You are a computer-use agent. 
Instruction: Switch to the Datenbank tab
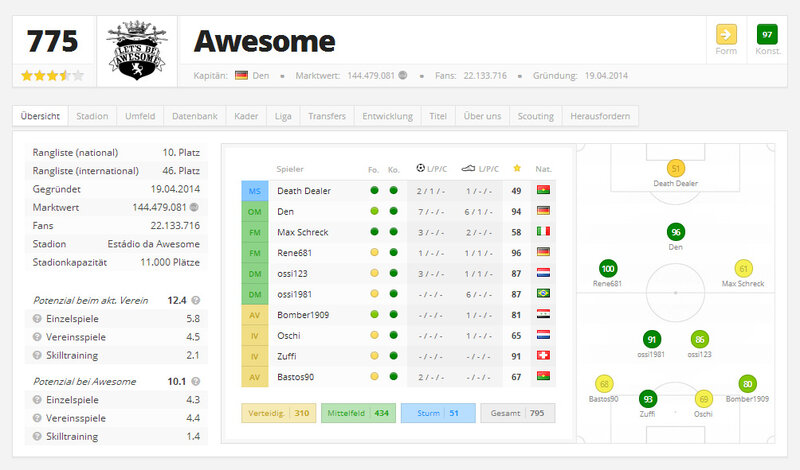tap(195, 116)
